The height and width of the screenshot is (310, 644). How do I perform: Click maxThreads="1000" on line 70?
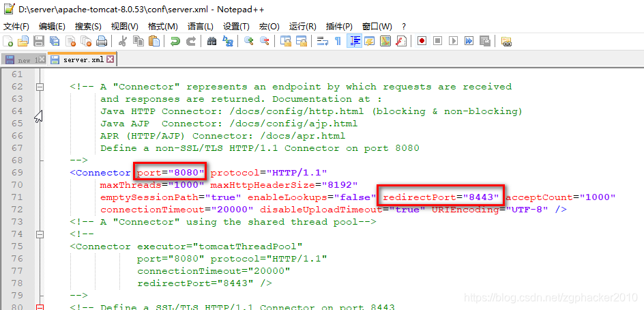pos(152,185)
